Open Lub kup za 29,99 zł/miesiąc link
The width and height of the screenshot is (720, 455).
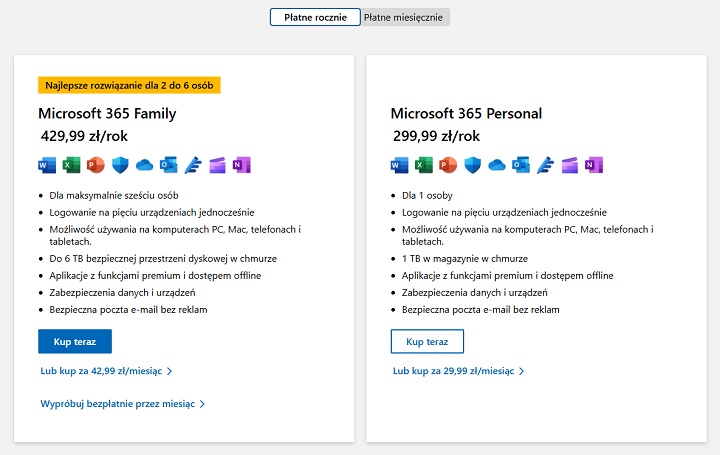458,371
